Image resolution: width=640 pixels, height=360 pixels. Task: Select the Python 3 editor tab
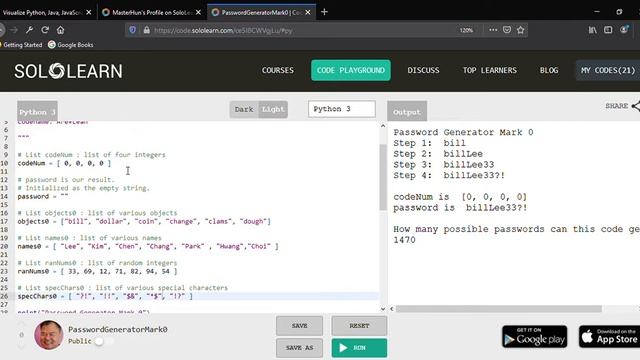click(37, 111)
